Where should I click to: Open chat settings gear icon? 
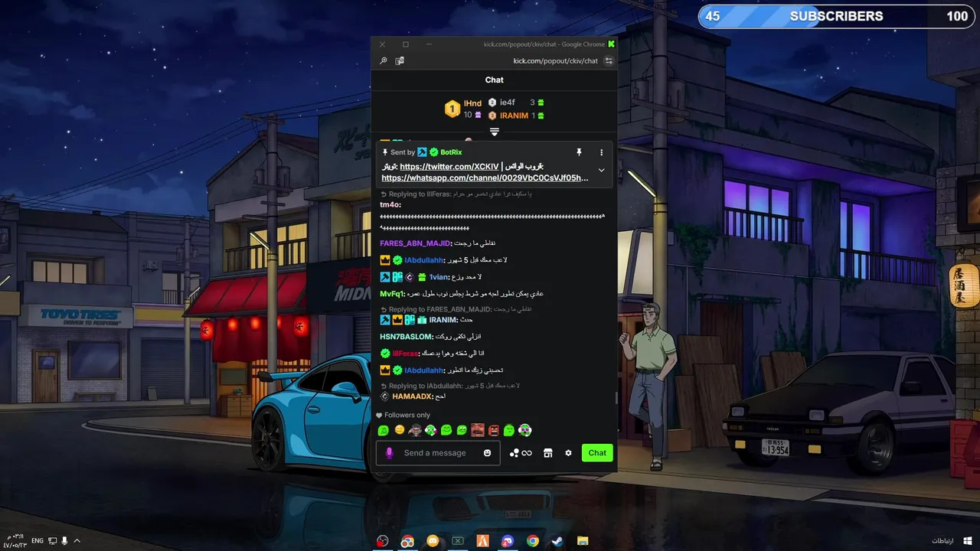[568, 453]
